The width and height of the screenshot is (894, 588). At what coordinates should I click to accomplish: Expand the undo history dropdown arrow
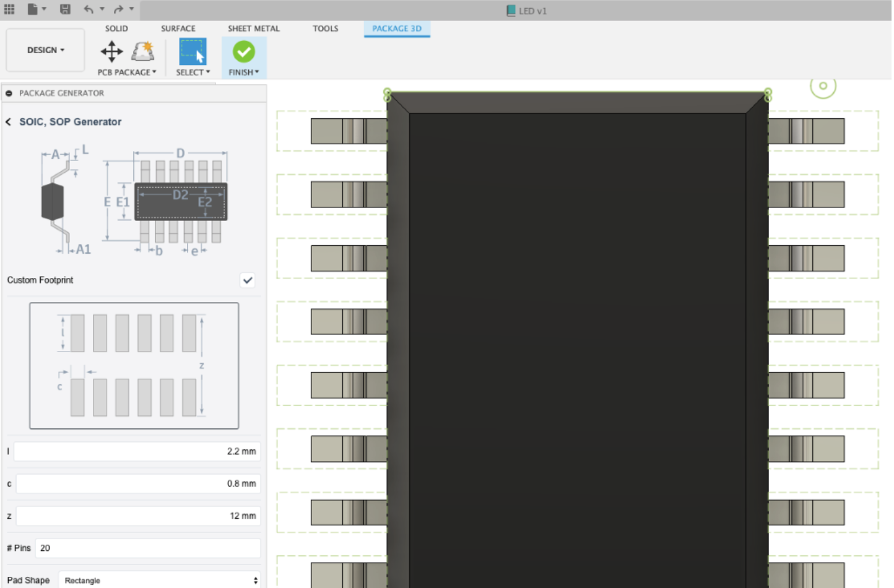[102, 9]
